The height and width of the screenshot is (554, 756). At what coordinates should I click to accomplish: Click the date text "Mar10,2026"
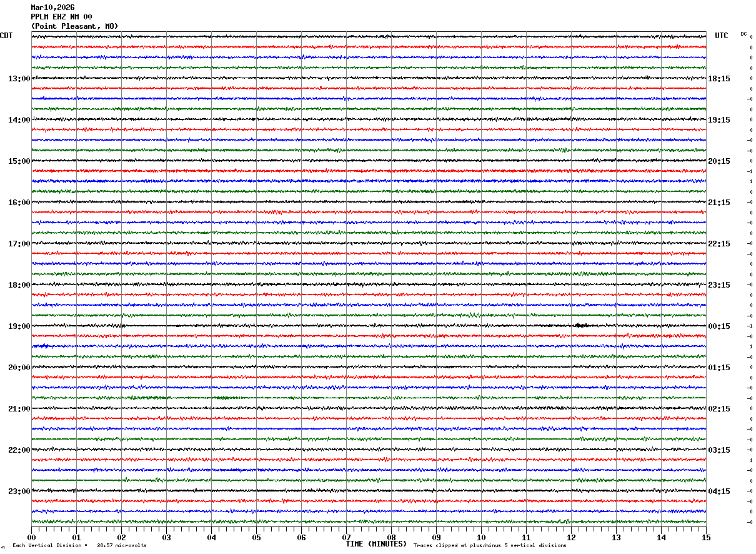[52, 8]
